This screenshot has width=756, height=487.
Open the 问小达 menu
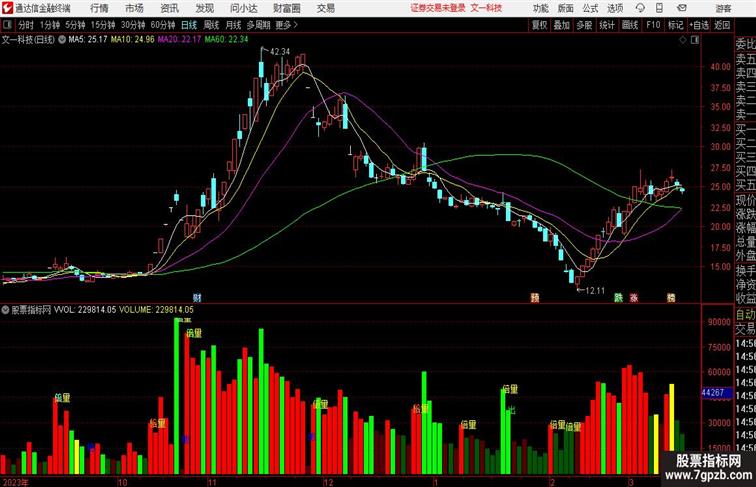pyautogui.click(x=243, y=8)
